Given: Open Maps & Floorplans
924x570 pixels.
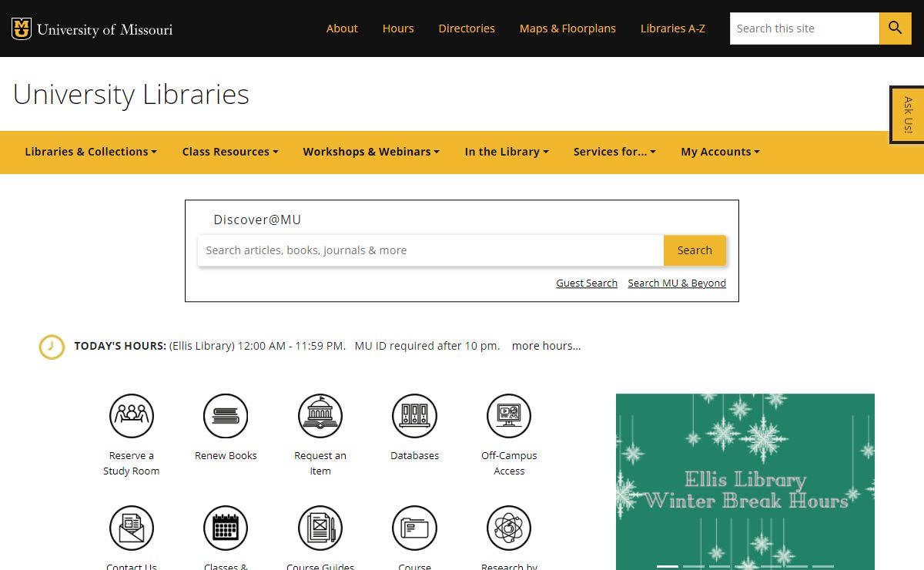Looking at the screenshot, I should click(567, 28).
